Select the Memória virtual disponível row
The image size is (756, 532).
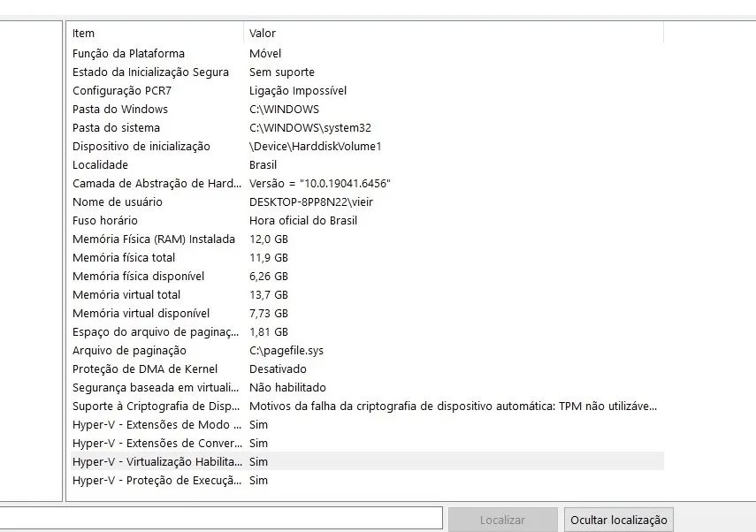pos(367,313)
